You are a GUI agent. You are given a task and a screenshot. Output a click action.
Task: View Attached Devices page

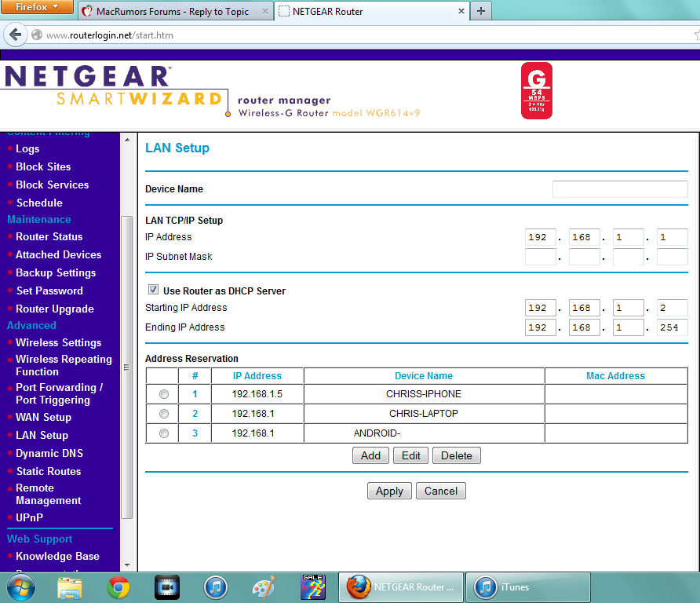(59, 254)
